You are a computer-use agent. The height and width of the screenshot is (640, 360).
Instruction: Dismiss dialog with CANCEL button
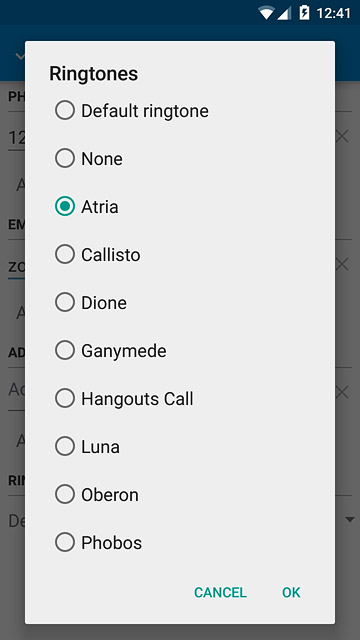click(220, 592)
